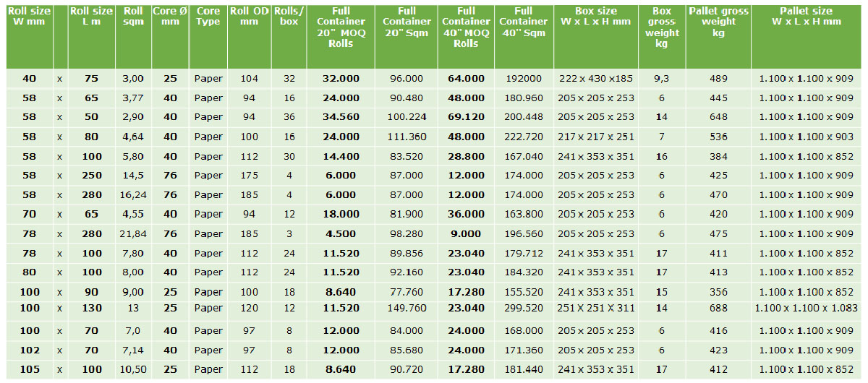Click the 'Rolls/box' column header
Screen dimensions: 868x383
click(289, 17)
